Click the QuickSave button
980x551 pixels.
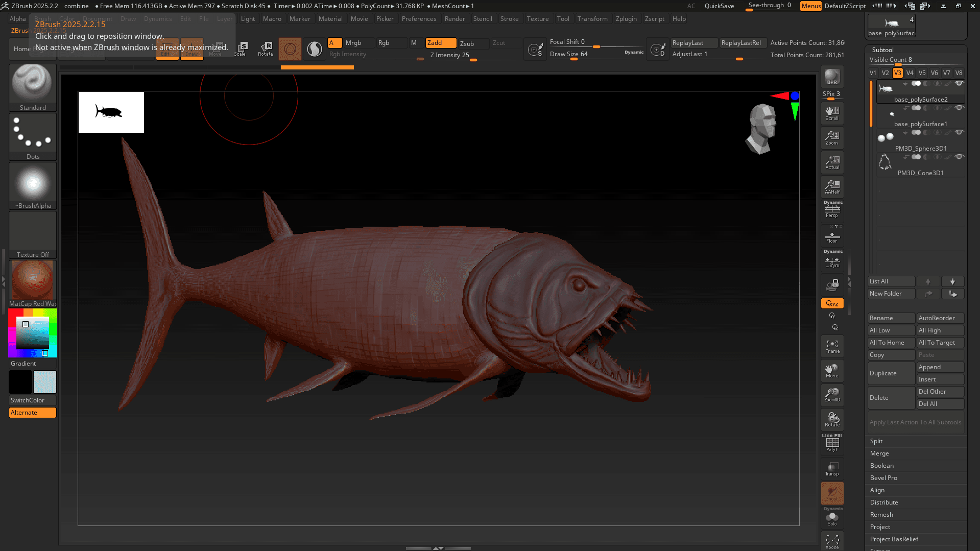pyautogui.click(x=719, y=6)
